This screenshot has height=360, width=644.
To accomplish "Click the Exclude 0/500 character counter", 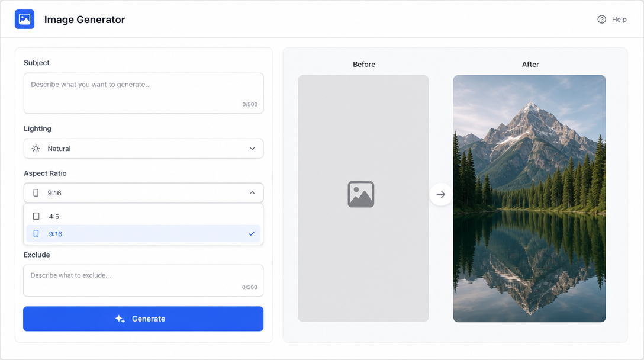I will pos(250,287).
